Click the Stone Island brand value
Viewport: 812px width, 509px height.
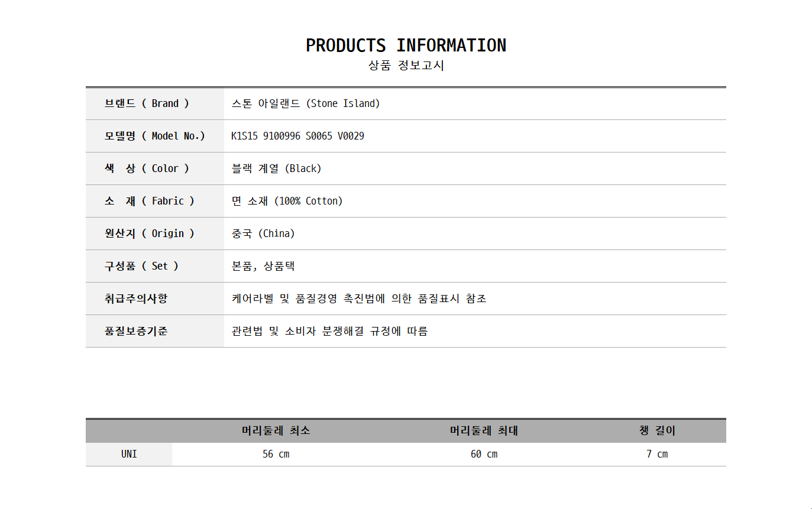pos(306,103)
